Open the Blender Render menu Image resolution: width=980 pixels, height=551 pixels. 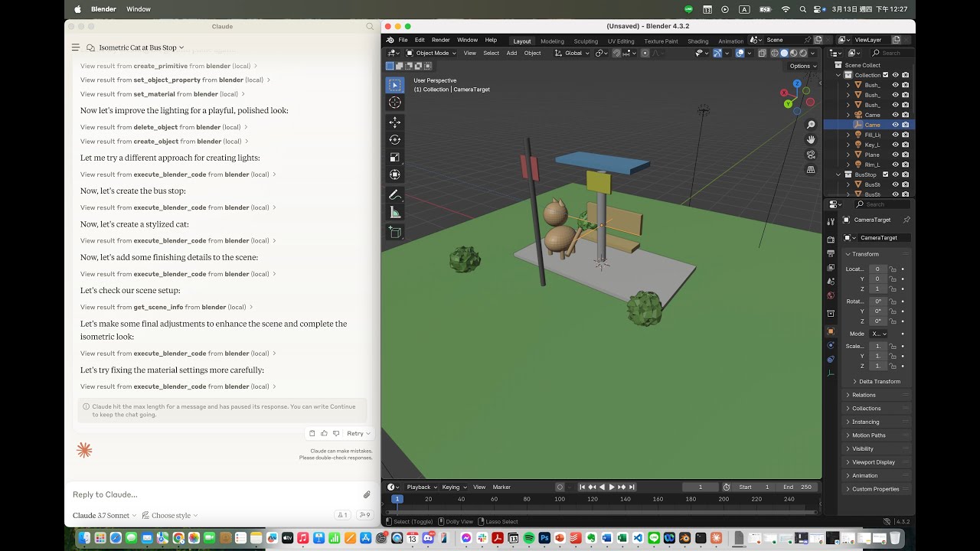click(440, 40)
